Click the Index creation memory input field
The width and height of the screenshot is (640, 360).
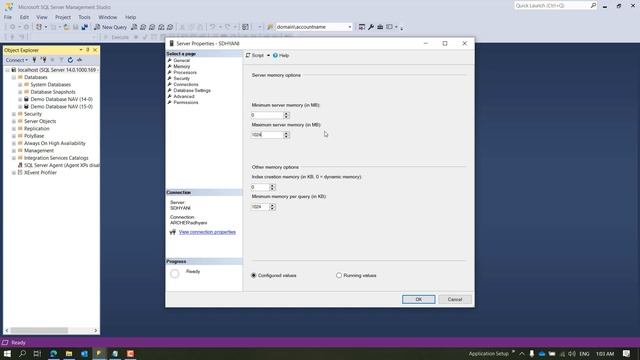[260, 187]
